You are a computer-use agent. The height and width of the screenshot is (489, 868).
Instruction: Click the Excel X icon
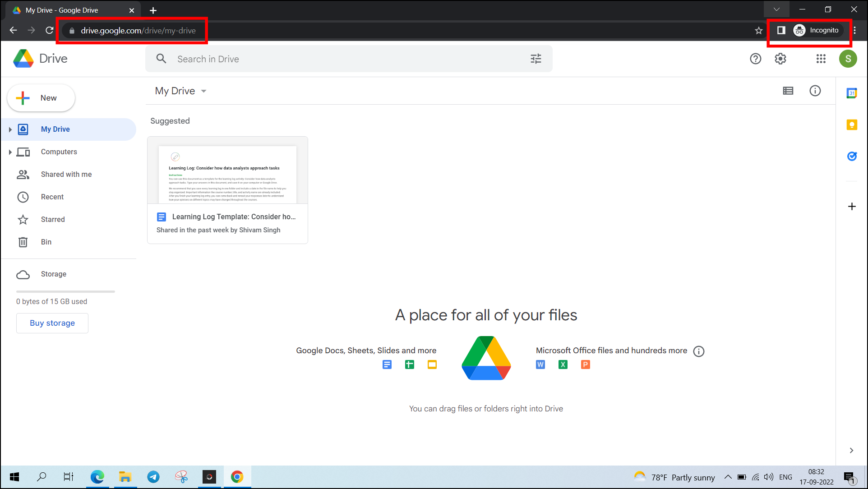tap(563, 364)
